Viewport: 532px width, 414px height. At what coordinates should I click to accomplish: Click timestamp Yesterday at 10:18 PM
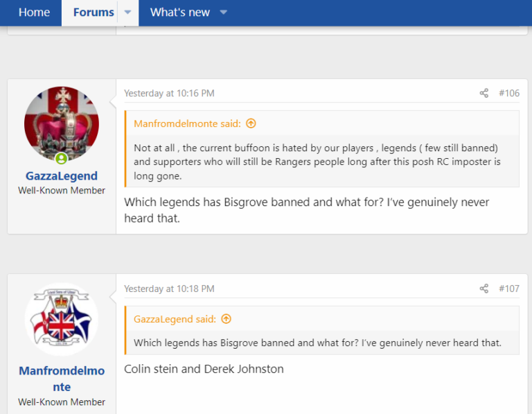point(169,288)
